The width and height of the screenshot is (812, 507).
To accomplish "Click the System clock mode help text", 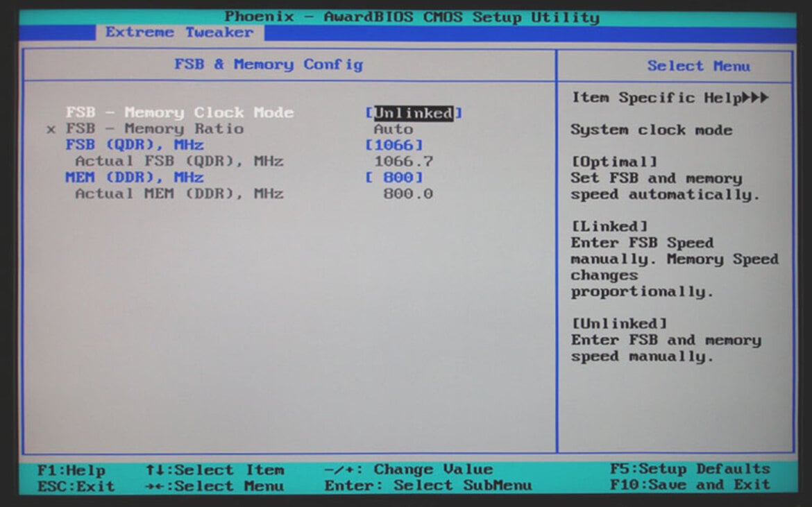I will pos(652,130).
